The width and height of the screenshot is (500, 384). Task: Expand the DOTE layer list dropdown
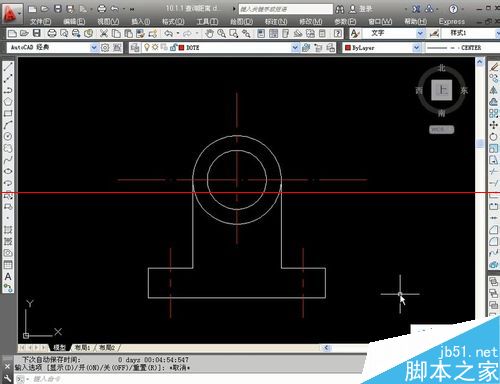[x=295, y=48]
